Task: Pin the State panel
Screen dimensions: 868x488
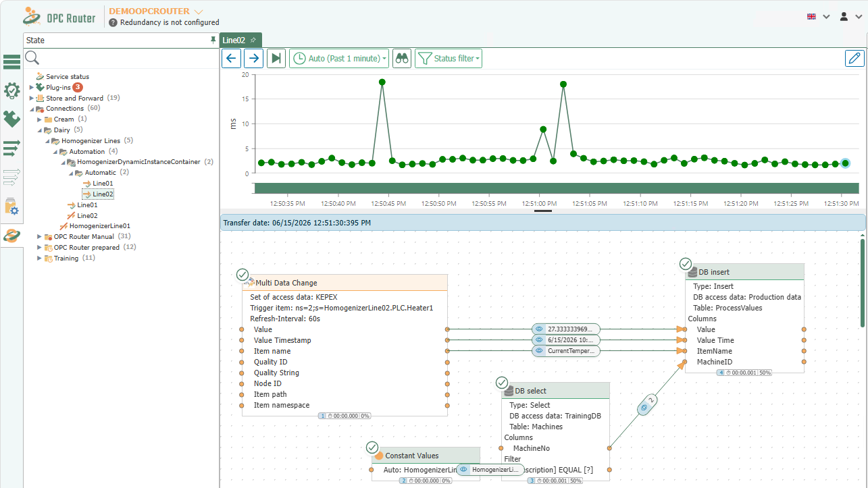Action: coord(213,40)
